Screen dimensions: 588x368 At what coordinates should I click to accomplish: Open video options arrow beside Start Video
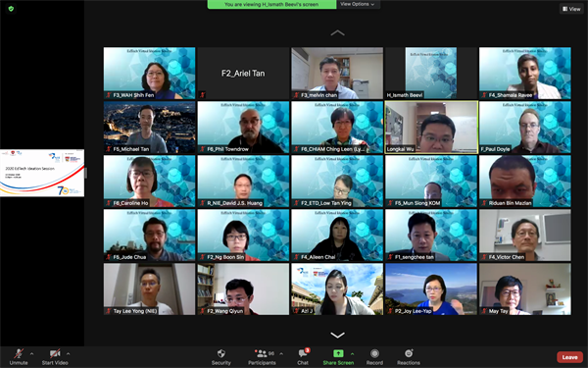(x=68, y=353)
